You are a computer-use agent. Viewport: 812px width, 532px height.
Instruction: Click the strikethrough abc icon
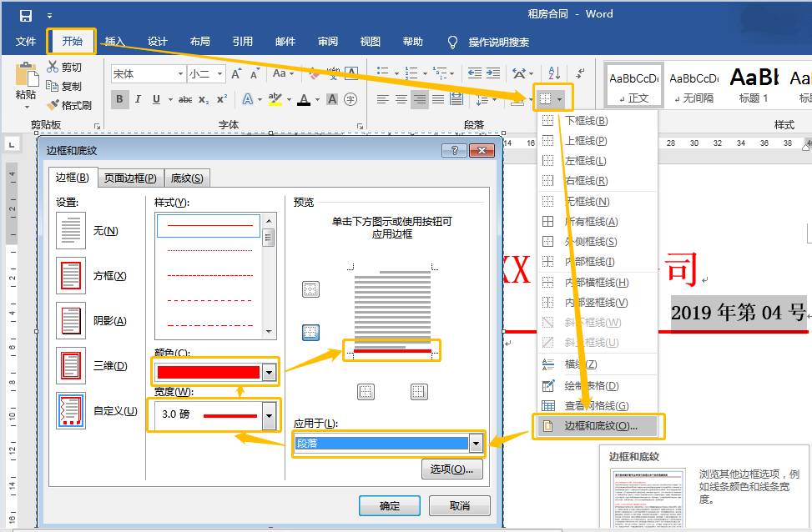(185, 100)
